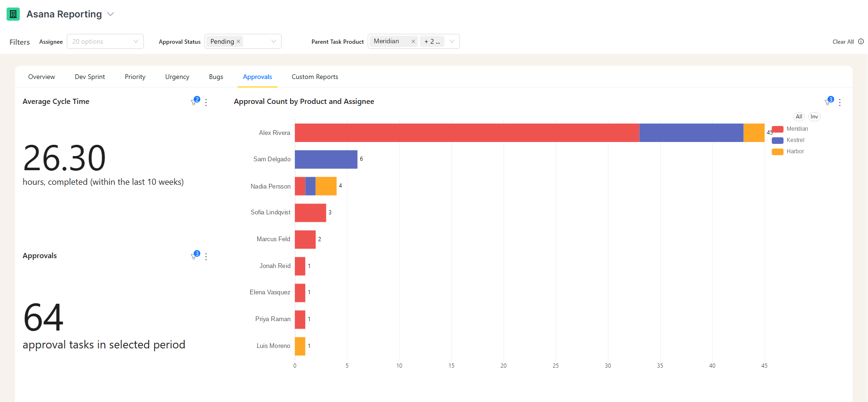The height and width of the screenshot is (402, 868).
Task: Click the Jonah Reid axis label
Action: [275, 266]
